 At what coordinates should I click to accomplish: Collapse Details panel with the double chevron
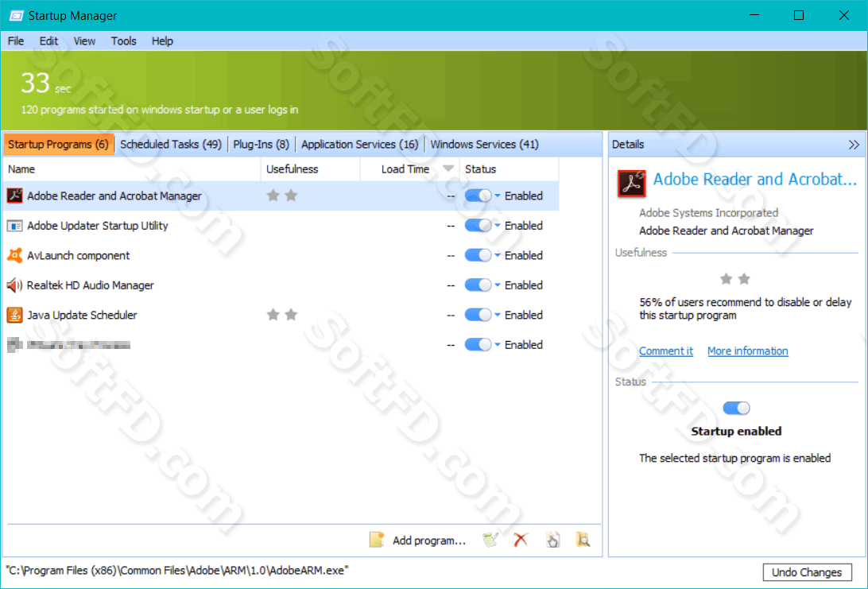854,145
